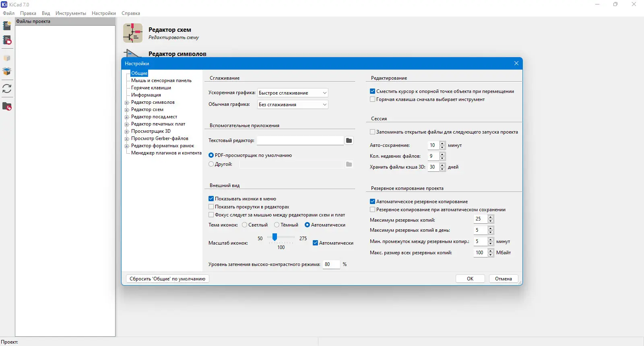Image resolution: width=644 pixels, height=346 pixels.
Task: Expand the 'Просмотрщик 3D' tree node
Action: [126, 132]
